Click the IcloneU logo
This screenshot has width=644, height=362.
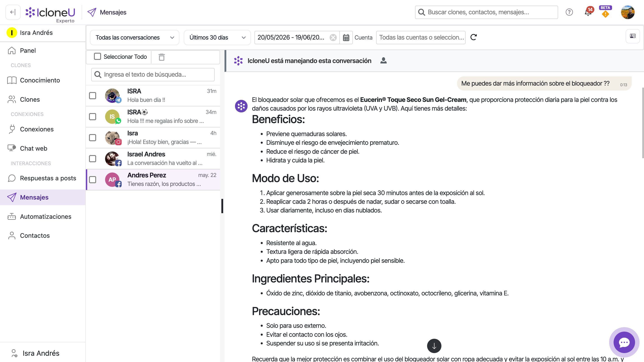click(51, 12)
